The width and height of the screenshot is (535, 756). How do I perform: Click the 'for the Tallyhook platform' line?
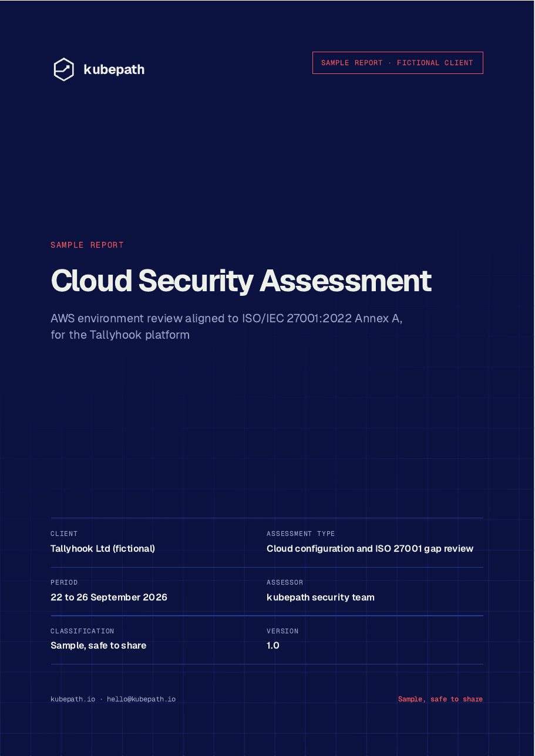coord(120,336)
